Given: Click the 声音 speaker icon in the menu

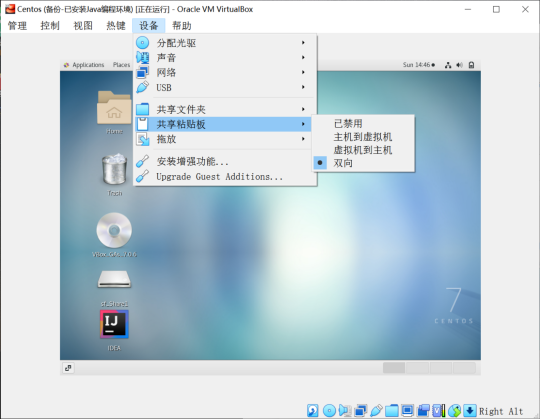Looking at the screenshot, I should coord(143,57).
